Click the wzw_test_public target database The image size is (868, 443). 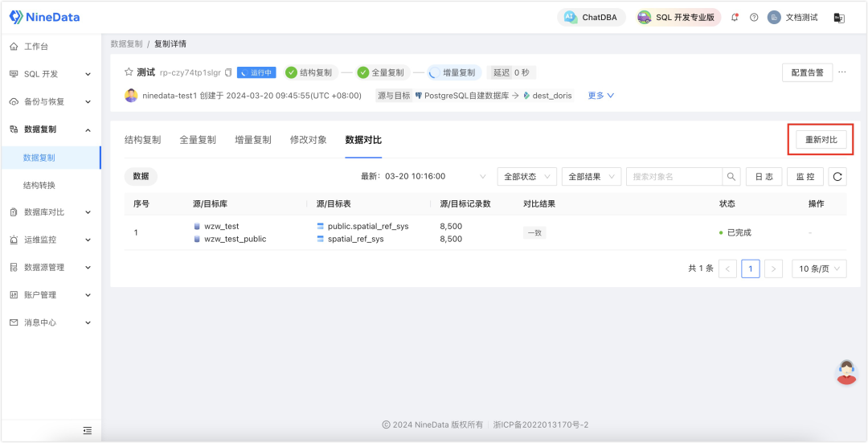[x=235, y=240]
